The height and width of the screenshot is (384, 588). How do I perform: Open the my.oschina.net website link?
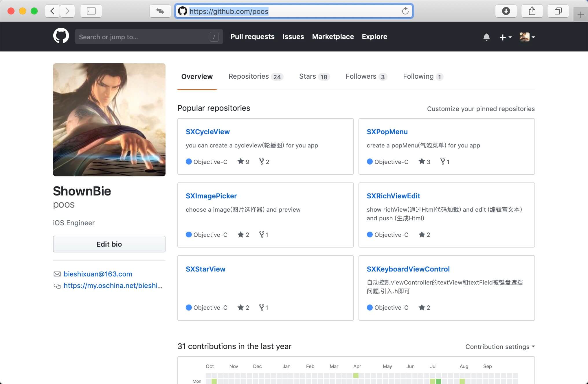pos(113,286)
